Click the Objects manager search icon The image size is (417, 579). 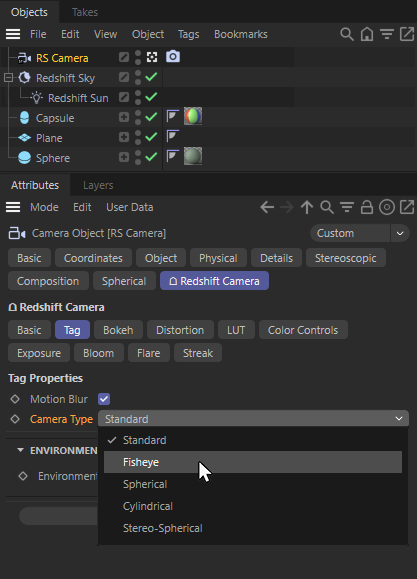[346, 34]
